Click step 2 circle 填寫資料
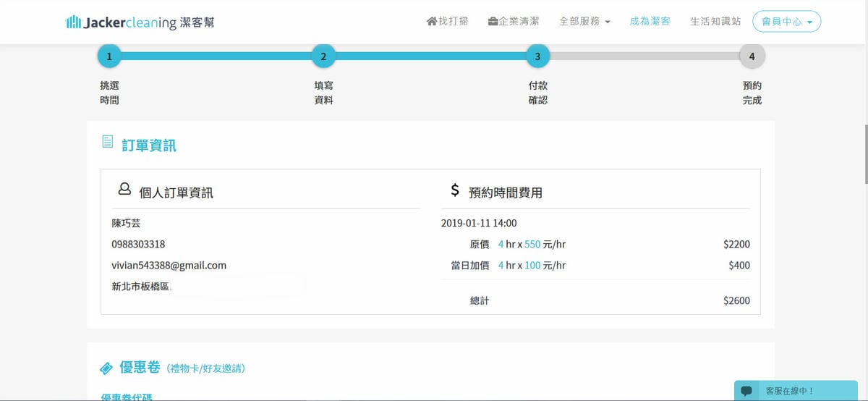Viewport: 868px width, 401px height. tap(323, 56)
